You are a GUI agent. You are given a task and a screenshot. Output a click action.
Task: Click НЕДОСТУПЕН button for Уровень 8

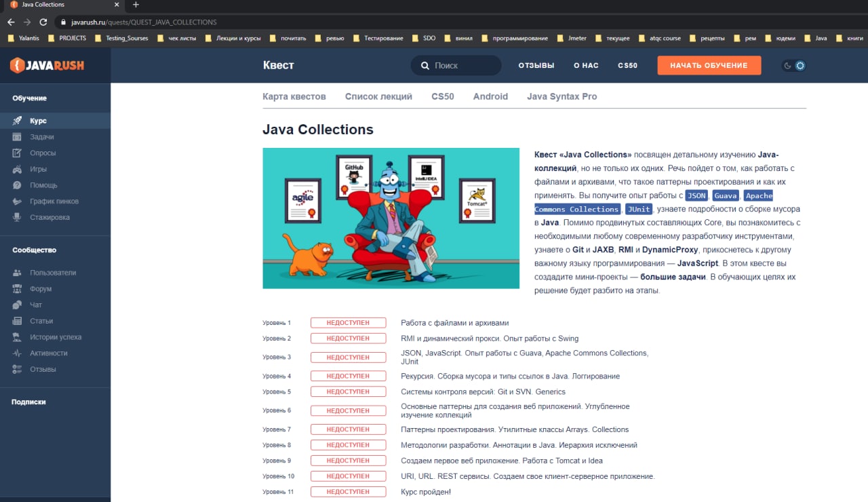pos(348,445)
